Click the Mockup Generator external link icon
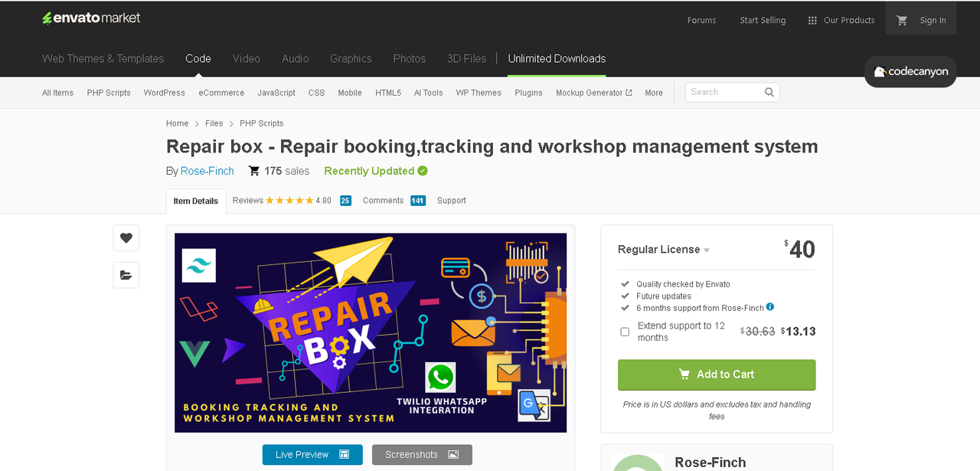The image size is (980, 471). coord(629,93)
